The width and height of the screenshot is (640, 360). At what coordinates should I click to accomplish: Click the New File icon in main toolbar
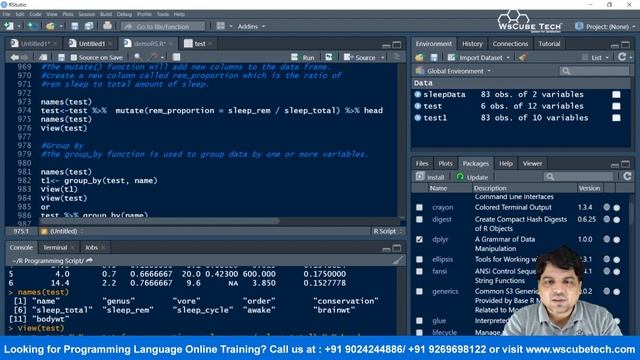click(x=9, y=26)
